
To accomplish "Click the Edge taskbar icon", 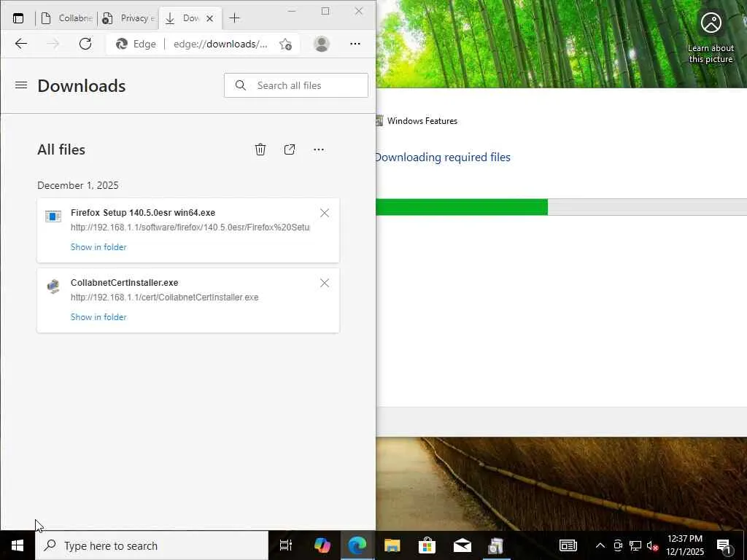I will 357,545.
